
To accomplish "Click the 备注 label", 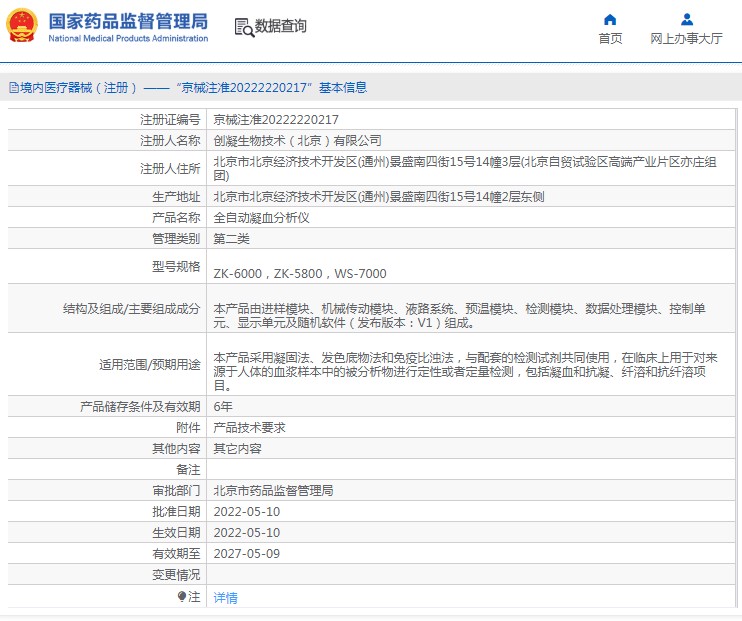I will pos(188,470).
